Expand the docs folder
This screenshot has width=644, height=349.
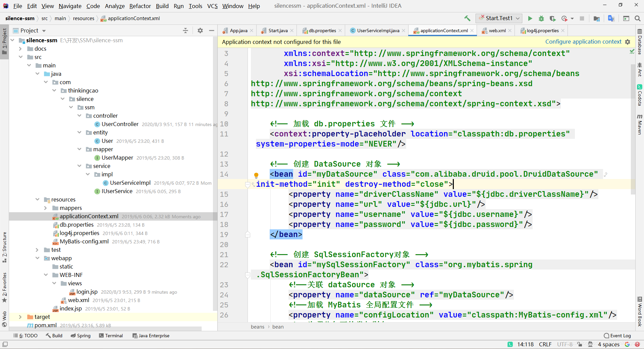click(20, 49)
